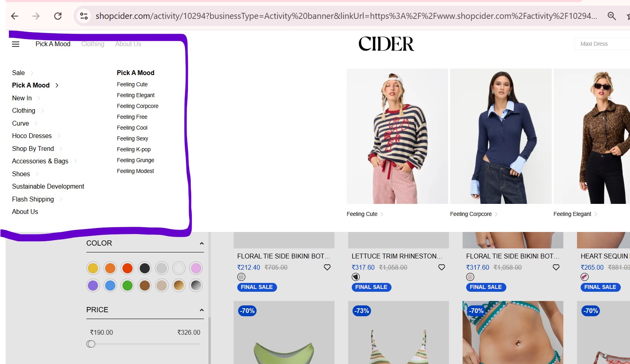Choose Feeling Free submenu link
Viewport: 630px width, 364px height.
point(132,117)
